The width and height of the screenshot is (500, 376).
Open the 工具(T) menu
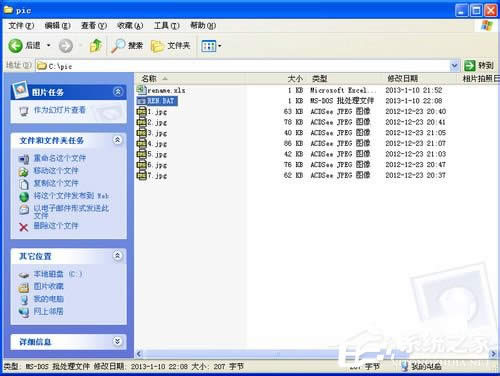[x=166, y=26]
